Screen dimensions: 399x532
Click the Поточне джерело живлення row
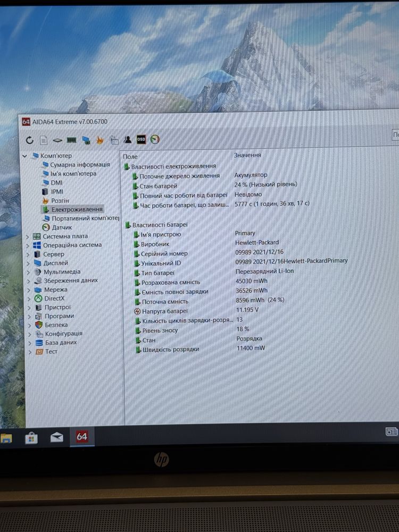200,176
